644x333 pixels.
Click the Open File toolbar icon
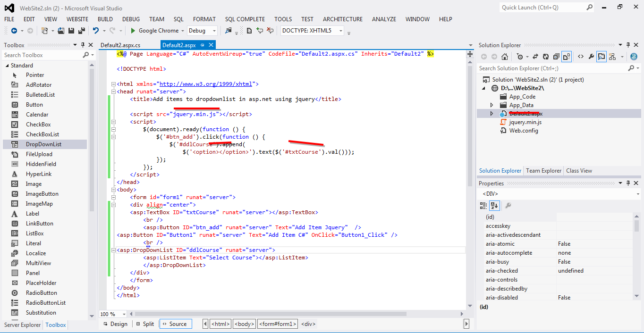coord(61,31)
